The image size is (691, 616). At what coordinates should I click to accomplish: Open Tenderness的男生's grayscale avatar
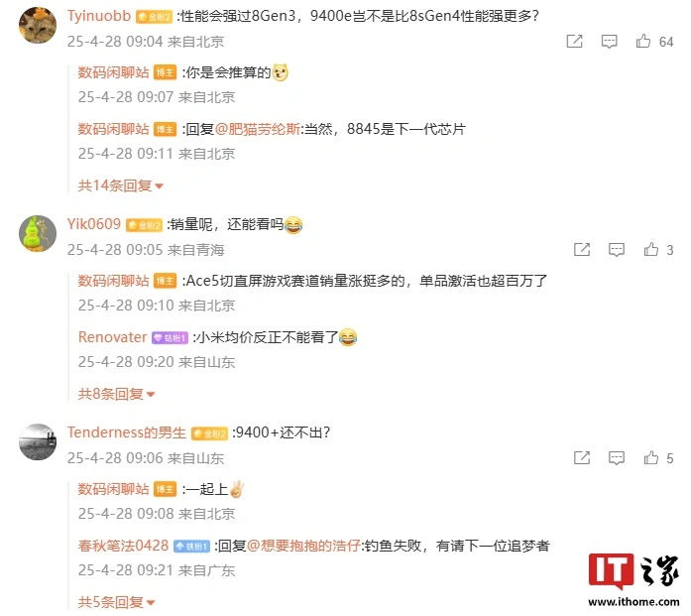pyautogui.click(x=38, y=441)
